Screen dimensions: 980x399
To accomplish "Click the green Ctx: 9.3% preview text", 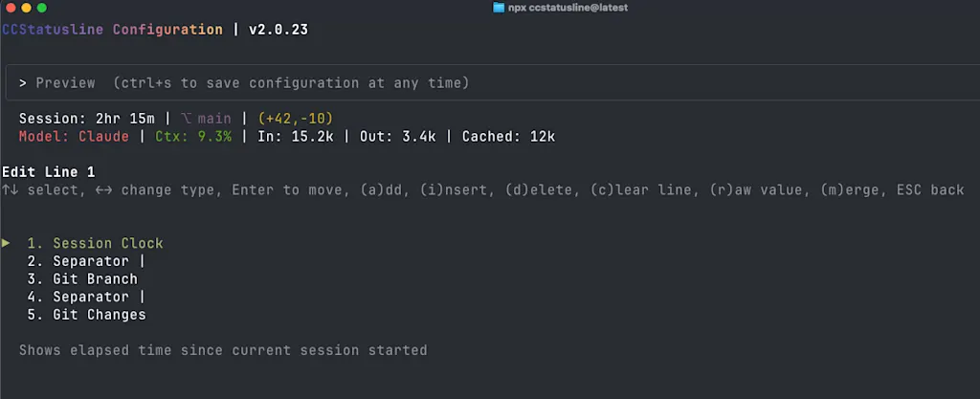I will pos(193,137).
